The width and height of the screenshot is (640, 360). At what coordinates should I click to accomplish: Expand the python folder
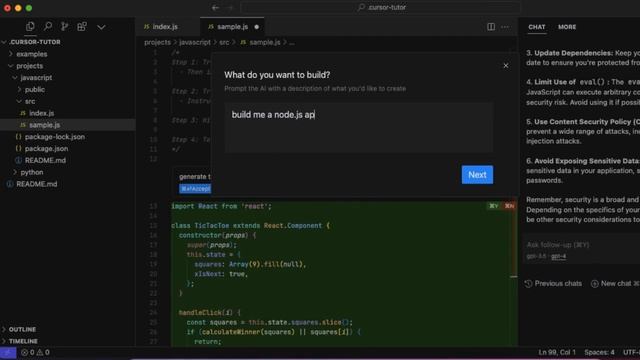pos(31,172)
